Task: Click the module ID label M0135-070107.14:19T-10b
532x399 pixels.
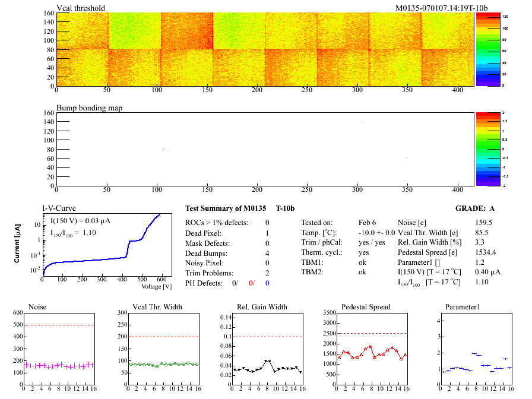Action: click(x=441, y=8)
